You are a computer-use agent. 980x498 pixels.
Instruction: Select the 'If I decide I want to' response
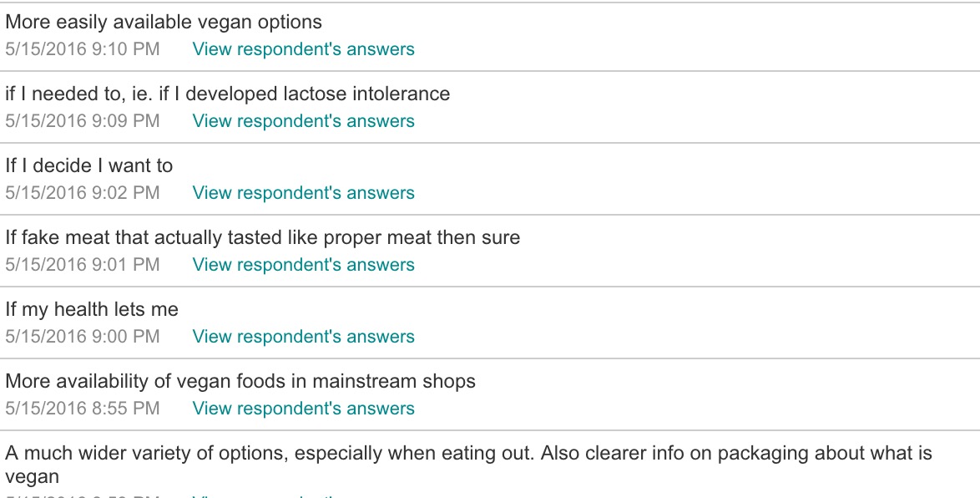pos(88,165)
